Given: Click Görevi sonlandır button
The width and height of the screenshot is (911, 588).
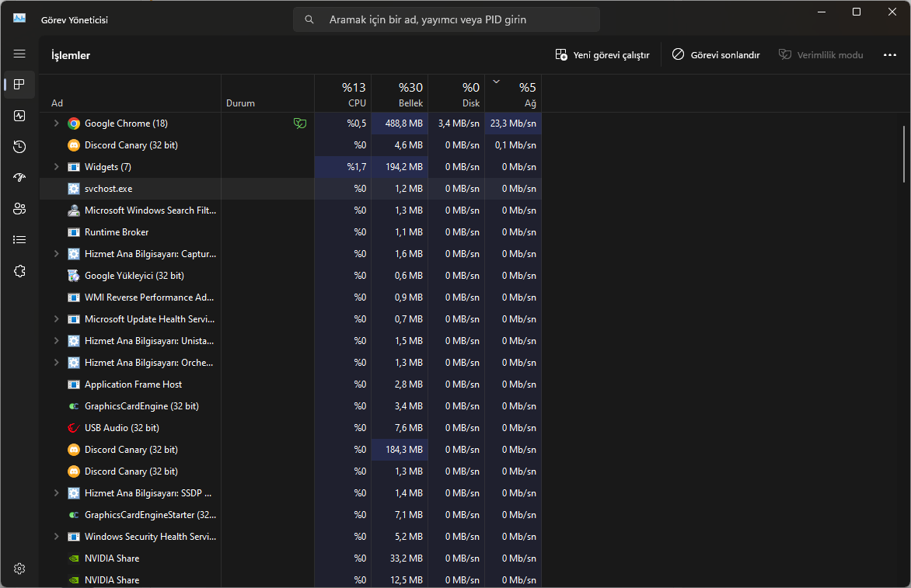Looking at the screenshot, I should tap(716, 55).
